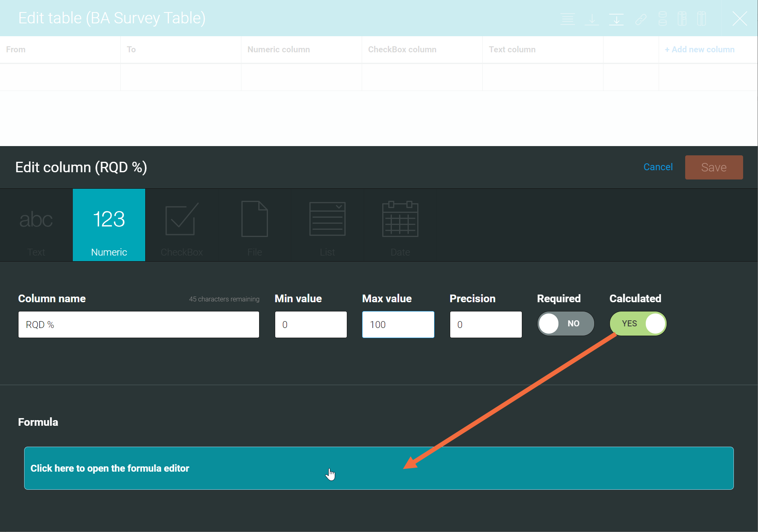Viewport: 758px width, 532px height.
Task: Click the Max value field
Action: point(398,324)
